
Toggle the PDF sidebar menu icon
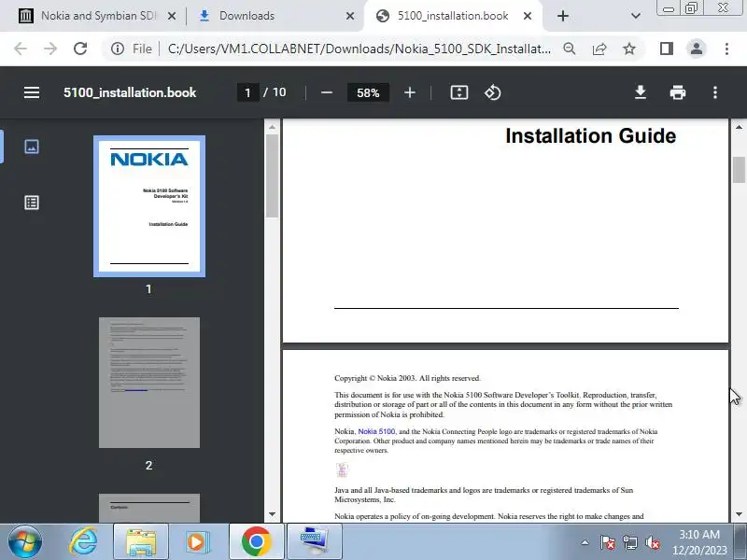point(32,92)
